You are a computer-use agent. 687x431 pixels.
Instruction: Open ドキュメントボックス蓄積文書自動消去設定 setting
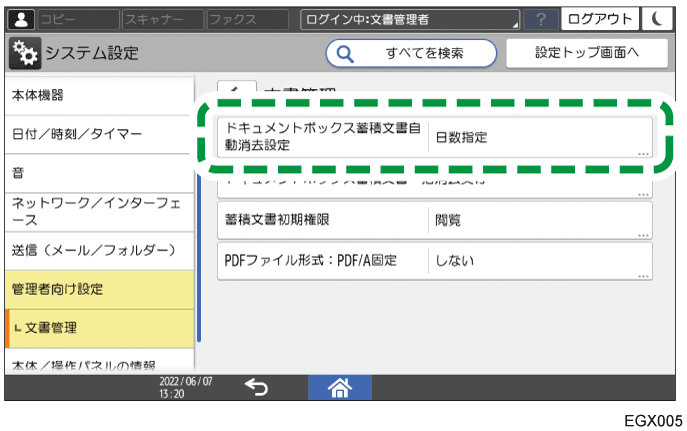(x=435, y=137)
